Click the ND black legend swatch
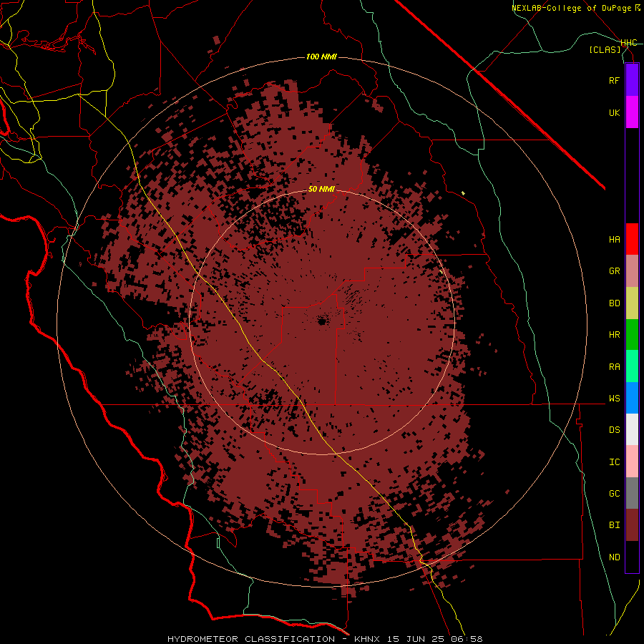The height and width of the screenshot is (644, 644). tap(632, 557)
